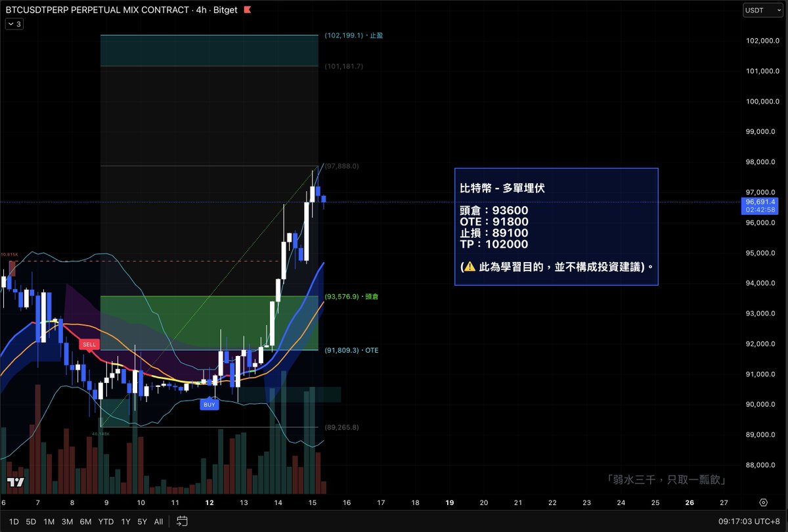Click the green 頭倉-OTE entry zone
This screenshot has width=788, height=532.
[209, 322]
